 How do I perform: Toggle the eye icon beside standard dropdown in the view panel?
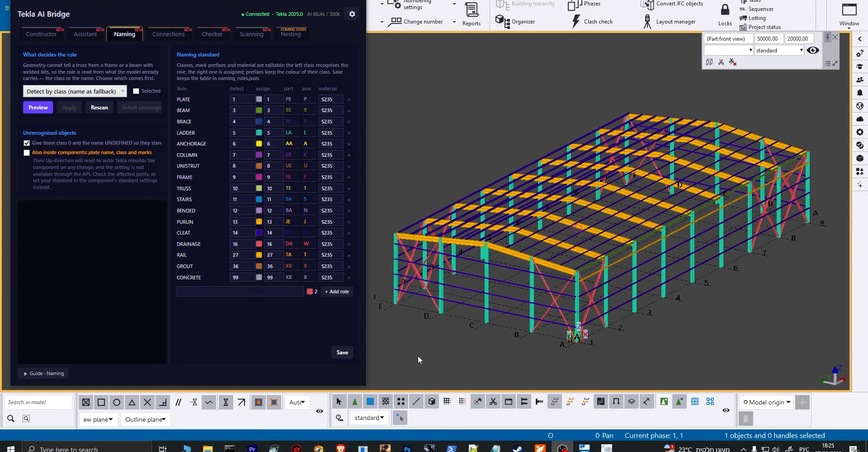pos(813,50)
